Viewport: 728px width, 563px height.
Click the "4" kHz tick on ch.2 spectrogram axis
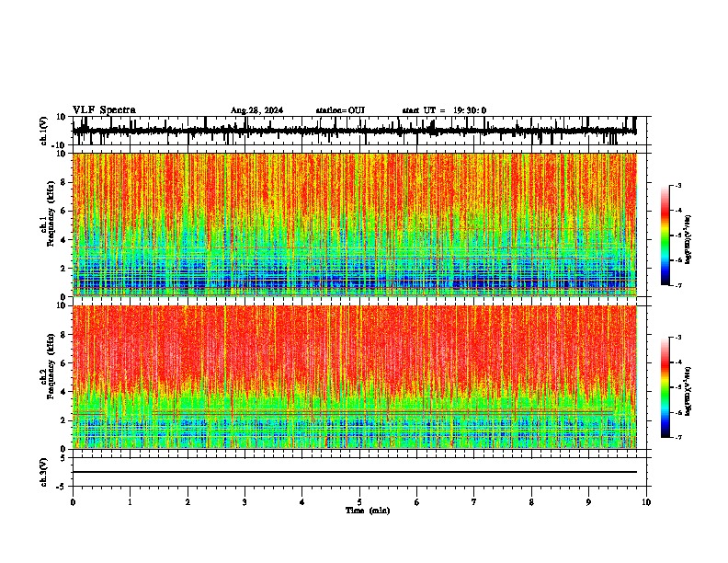click(x=63, y=392)
